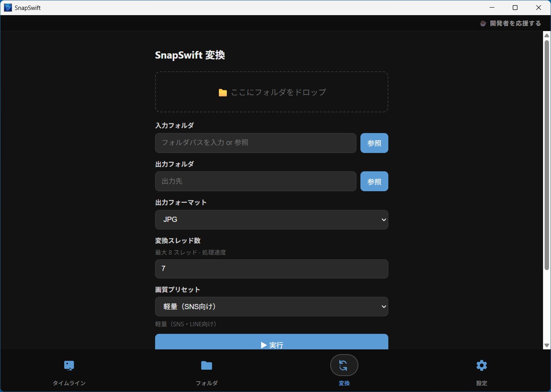Click the フォルダ tab label

click(207, 383)
